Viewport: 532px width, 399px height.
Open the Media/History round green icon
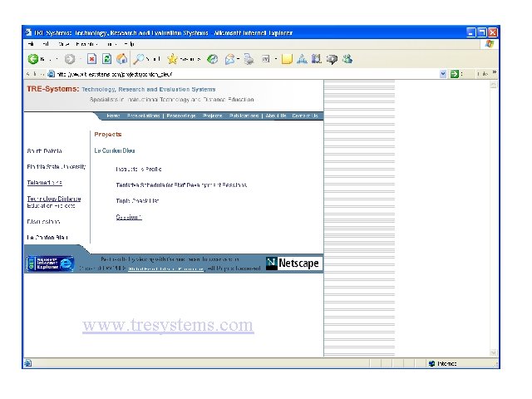[x=213, y=59]
